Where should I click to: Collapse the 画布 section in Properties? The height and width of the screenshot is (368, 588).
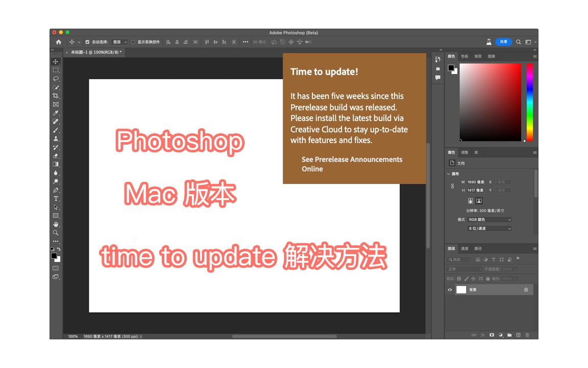[x=449, y=173]
